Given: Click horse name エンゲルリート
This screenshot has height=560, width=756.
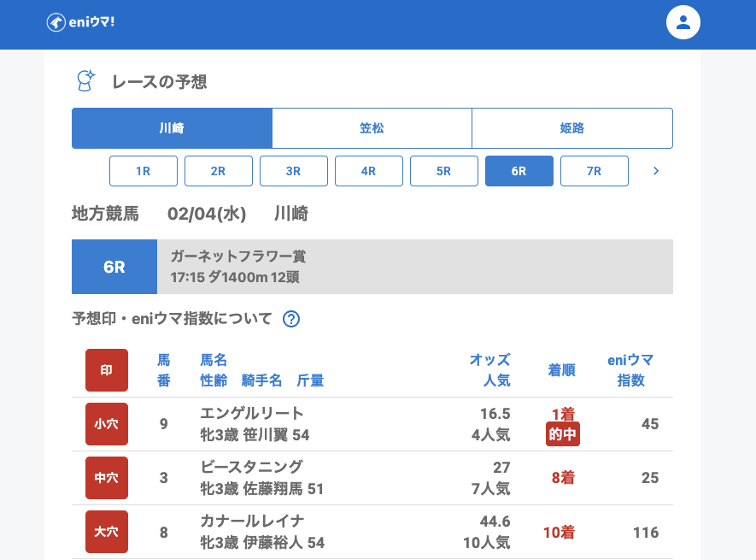Looking at the screenshot, I should 252,414.
